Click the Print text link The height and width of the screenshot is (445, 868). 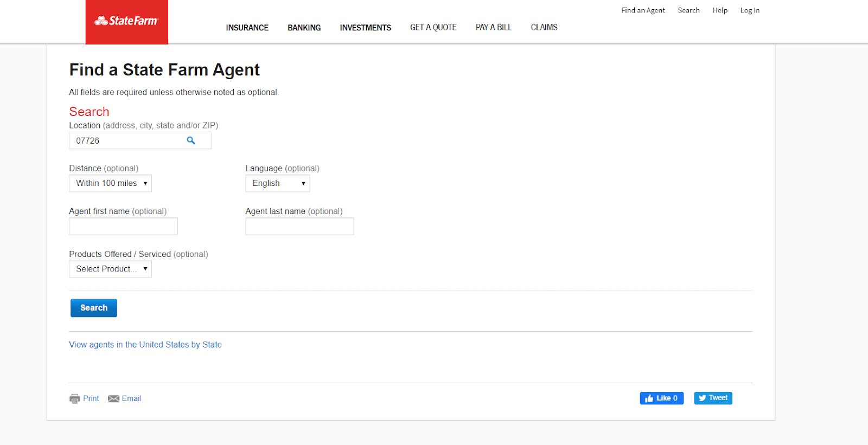pos(91,398)
